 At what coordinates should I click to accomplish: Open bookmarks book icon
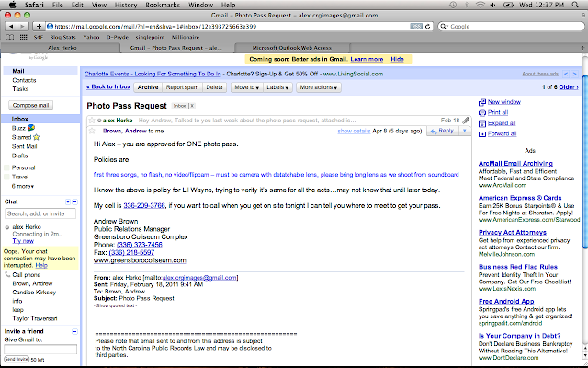[10, 37]
